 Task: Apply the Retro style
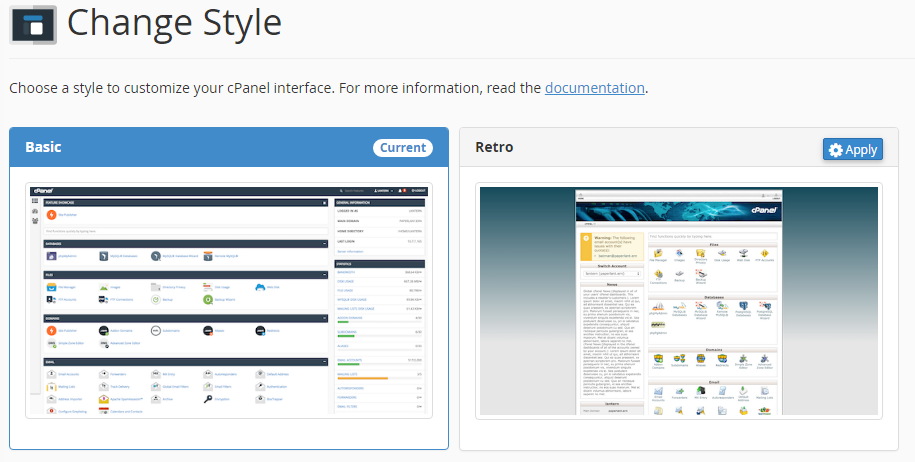(853, 149)
